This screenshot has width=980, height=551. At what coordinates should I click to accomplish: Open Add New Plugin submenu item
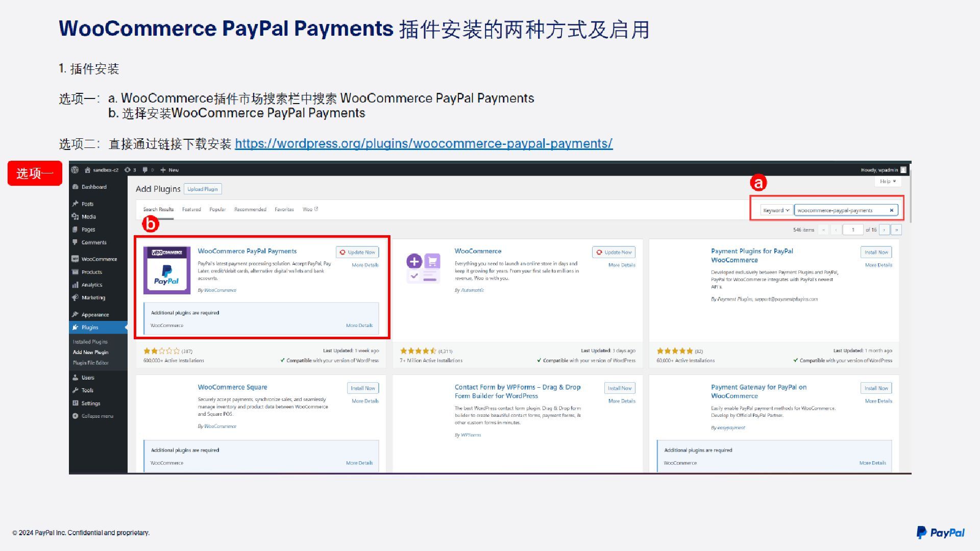pos(90,352)
